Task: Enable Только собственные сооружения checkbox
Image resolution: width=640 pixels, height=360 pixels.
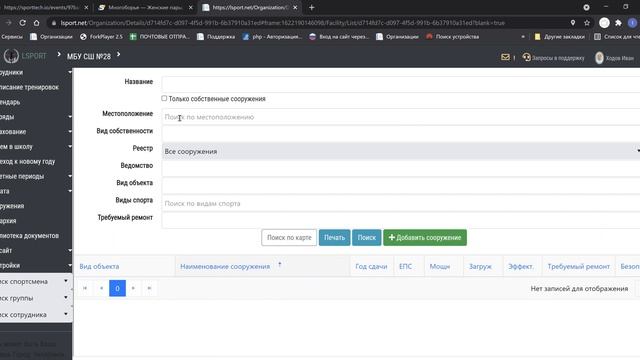Action: coord(164,98)
